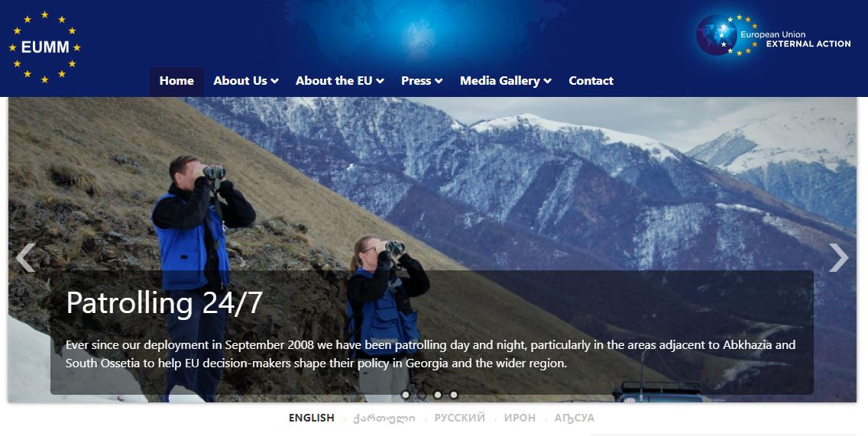Advance carousel with right arrow

click(x=838, y=258)
